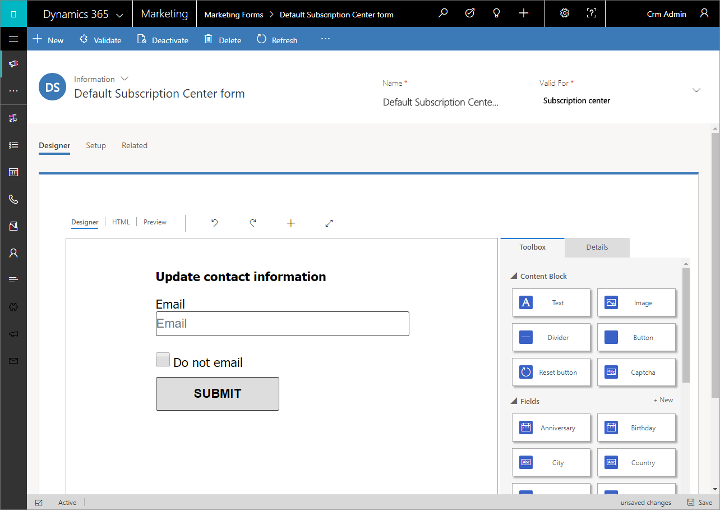Click Deactivate in the command bar
Image resolution: width=720 pixels, height=510 pixels.
[x=163, y=40]
